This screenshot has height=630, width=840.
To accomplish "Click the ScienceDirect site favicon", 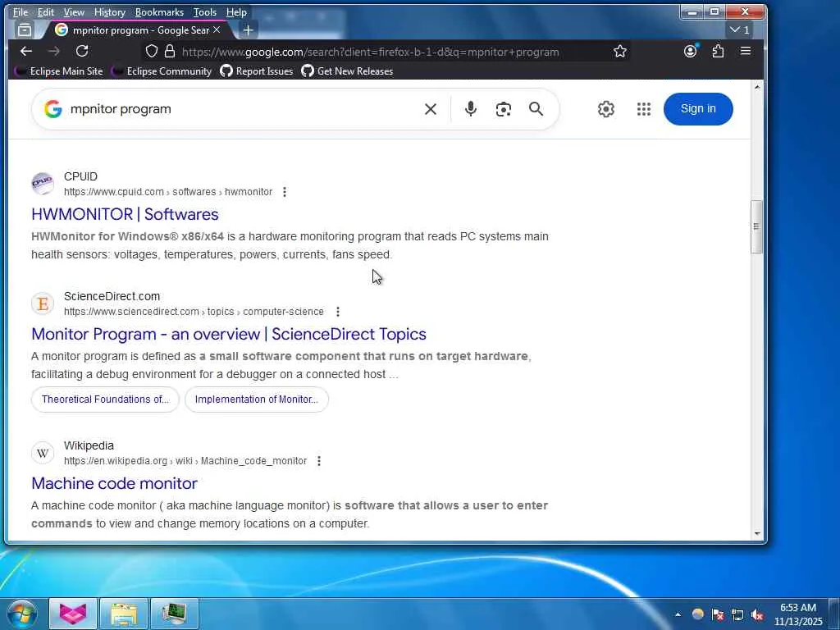I will pos(43,304).
